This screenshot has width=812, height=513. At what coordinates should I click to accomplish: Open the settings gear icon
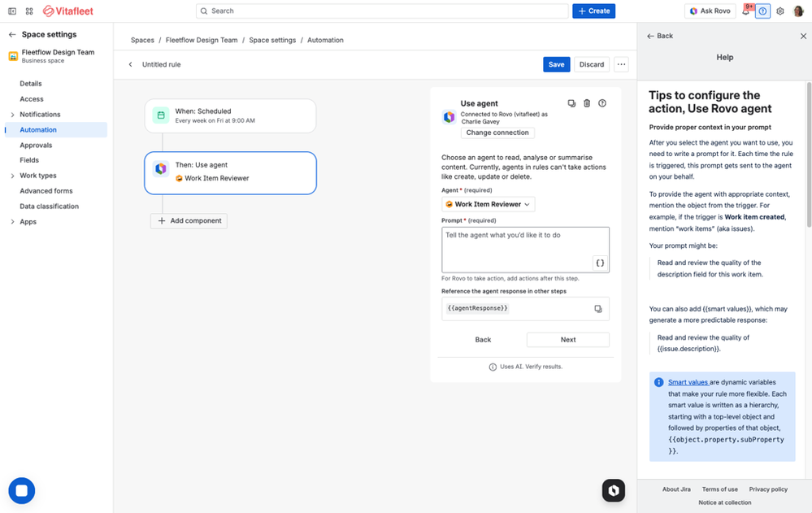(779, 11)
